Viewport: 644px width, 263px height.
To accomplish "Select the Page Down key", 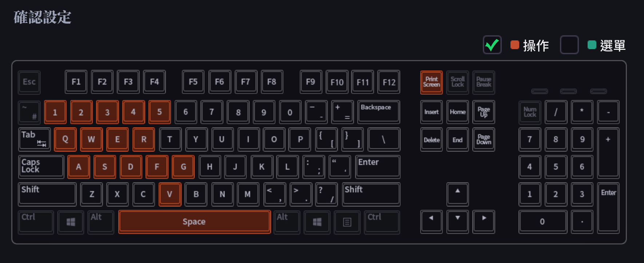I will 484,139.
